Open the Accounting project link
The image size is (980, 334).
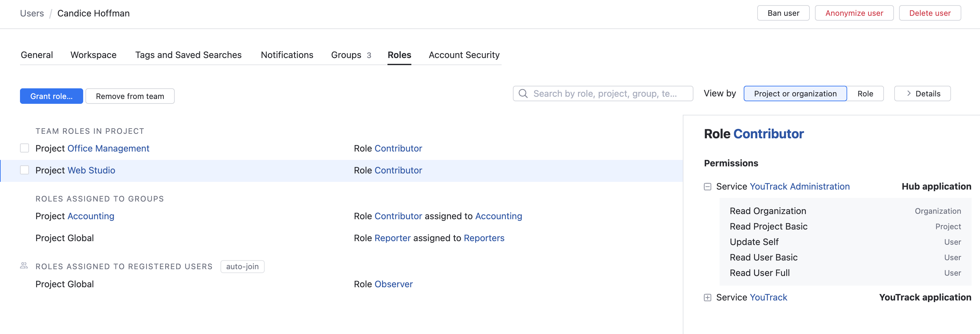click(91, 216)
